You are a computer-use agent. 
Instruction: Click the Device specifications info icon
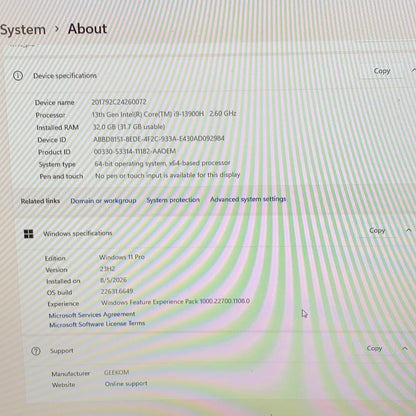pyautogui.click(x=18, y=76)
